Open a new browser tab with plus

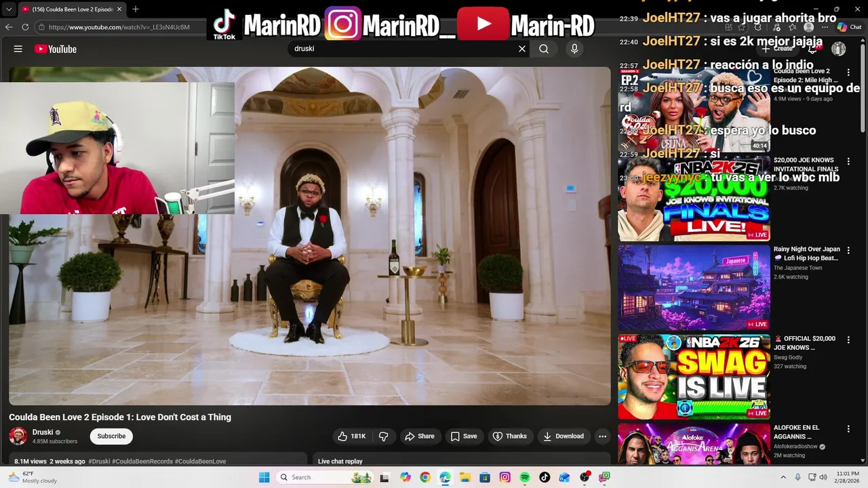click(x=136, y=9)
